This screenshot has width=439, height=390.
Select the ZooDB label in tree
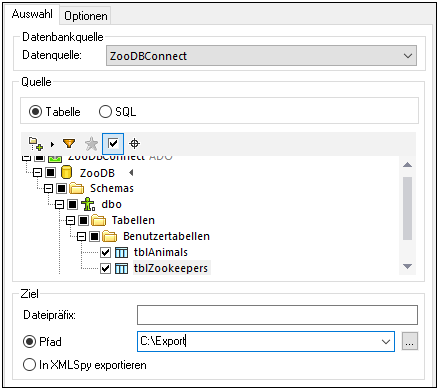pos(97,173)
